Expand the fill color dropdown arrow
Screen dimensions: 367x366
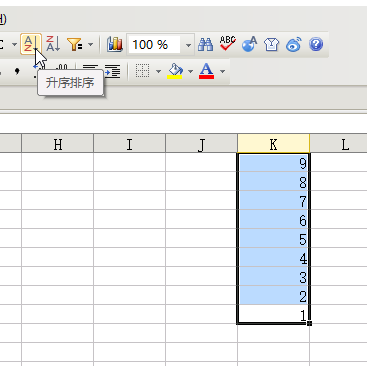(x=190, y=71)
